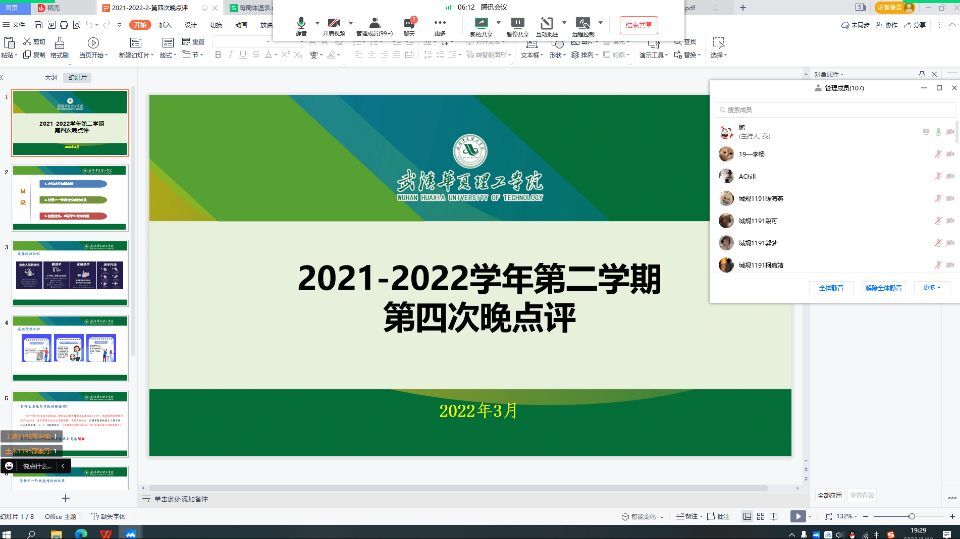Click the three-dots more options icon
This screenshot has height=539, width=960.
pos(440,25)
